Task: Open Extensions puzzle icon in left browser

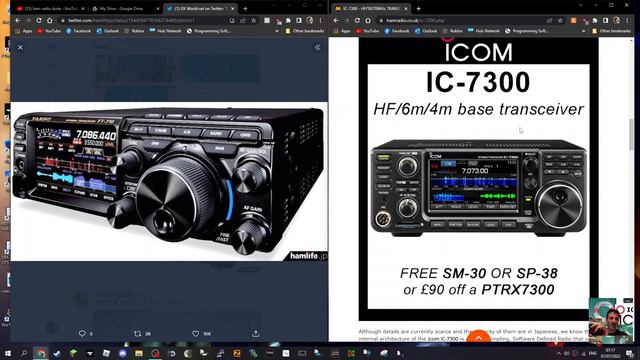Action: click(288, 20)
